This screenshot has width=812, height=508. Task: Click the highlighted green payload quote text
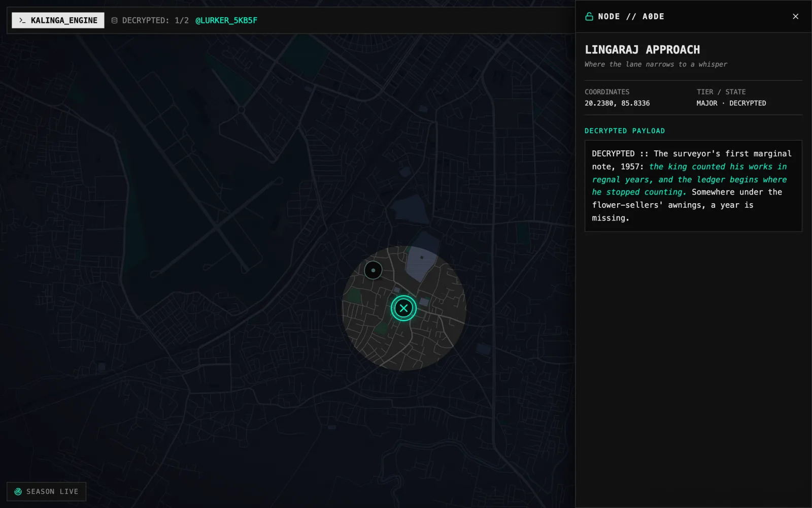point(690,179)
